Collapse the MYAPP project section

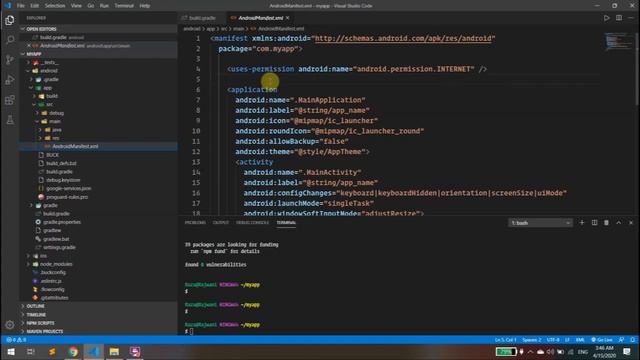point(98,54)
